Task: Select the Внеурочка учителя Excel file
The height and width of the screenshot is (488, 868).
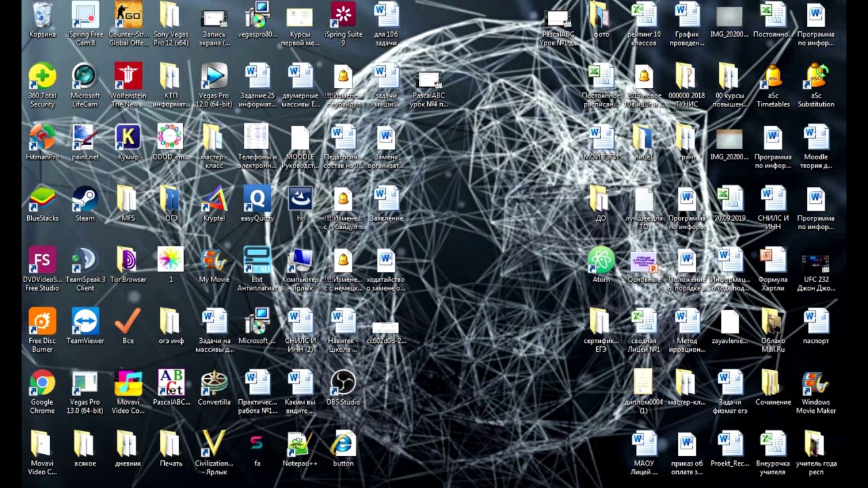Action: pyautogui.click(x=773, y=453)
